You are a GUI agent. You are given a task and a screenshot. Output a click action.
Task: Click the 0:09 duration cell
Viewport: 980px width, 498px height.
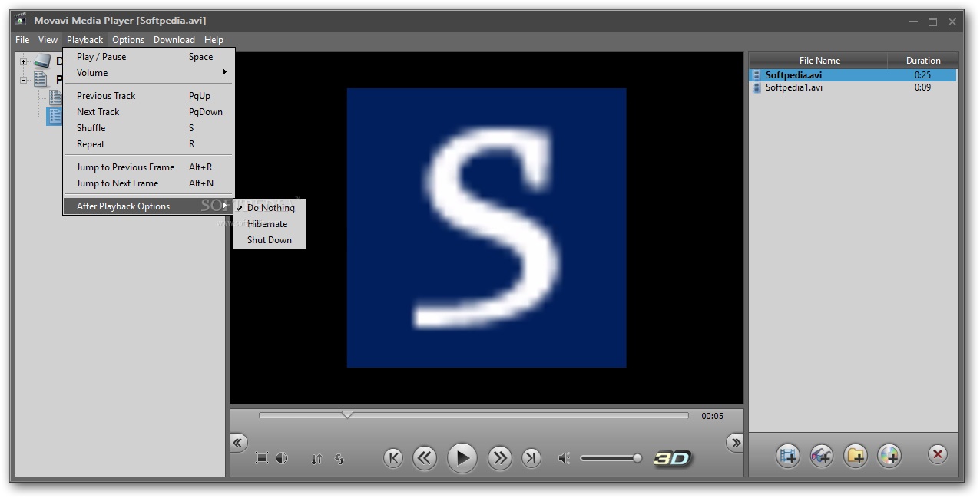pyautogui.click(x=922, y=87)
